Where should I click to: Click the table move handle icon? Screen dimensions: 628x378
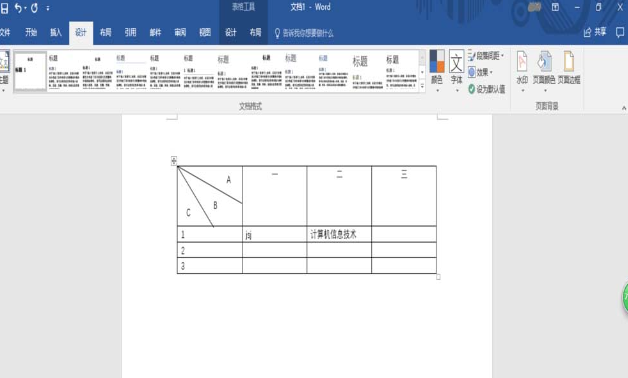coord(174,161)
